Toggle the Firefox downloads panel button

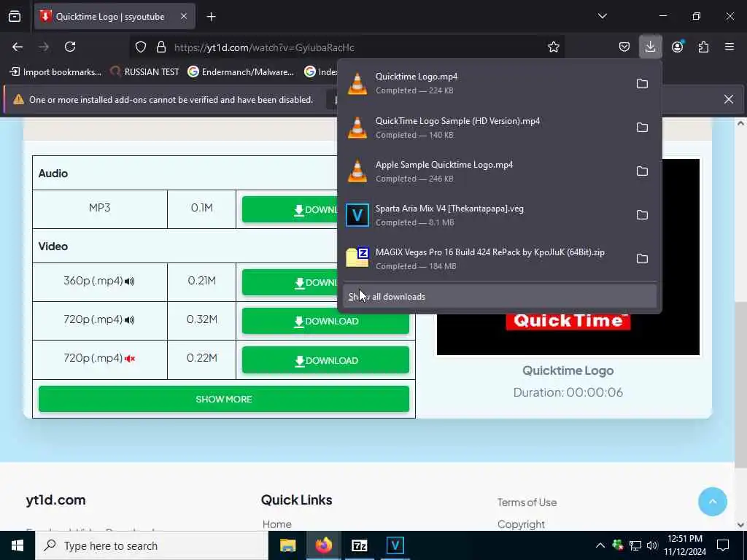(650, 47)
